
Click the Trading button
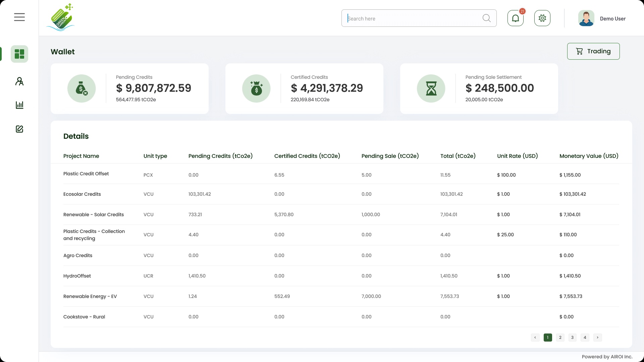[593, 51]
